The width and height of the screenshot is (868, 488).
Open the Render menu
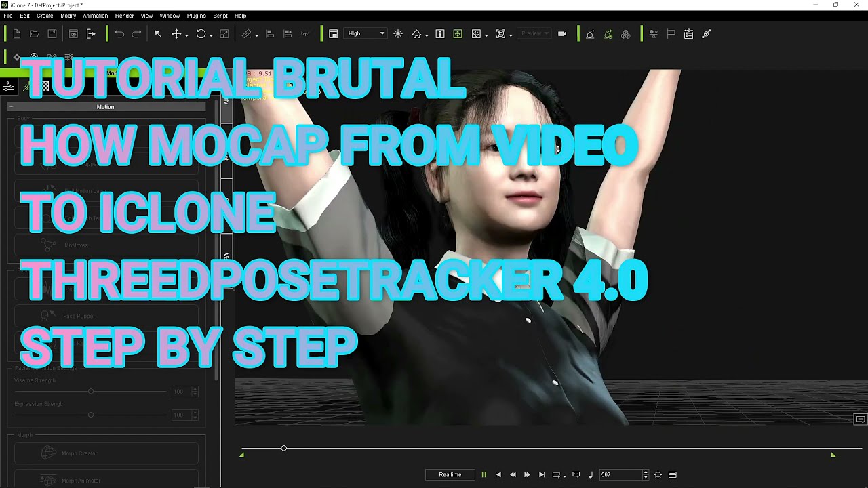pos(125,16)
